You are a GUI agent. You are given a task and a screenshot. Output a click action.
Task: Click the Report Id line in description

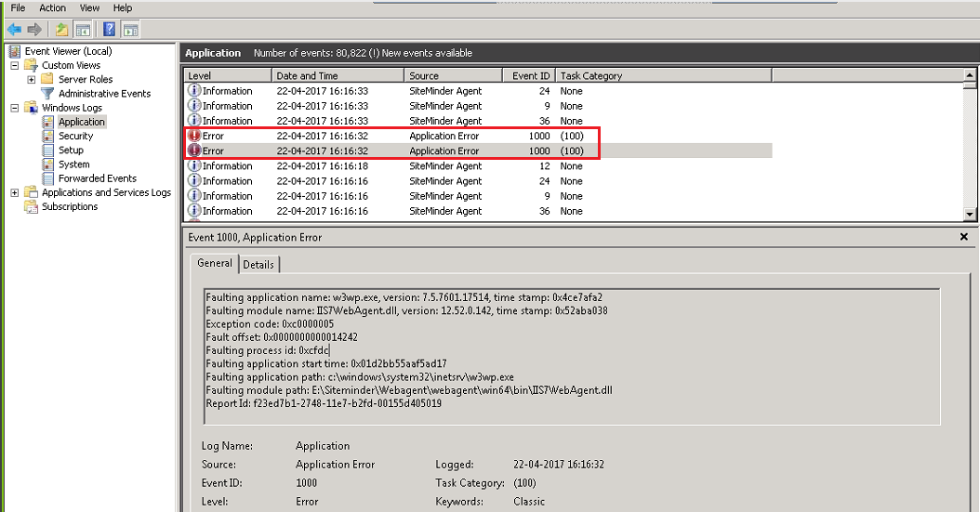pos(324,403)
